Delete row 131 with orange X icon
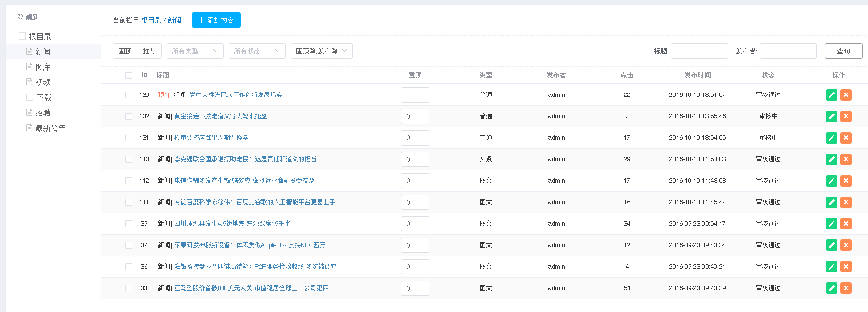This screenshot has width=868, height=312. tap(846, 138)
